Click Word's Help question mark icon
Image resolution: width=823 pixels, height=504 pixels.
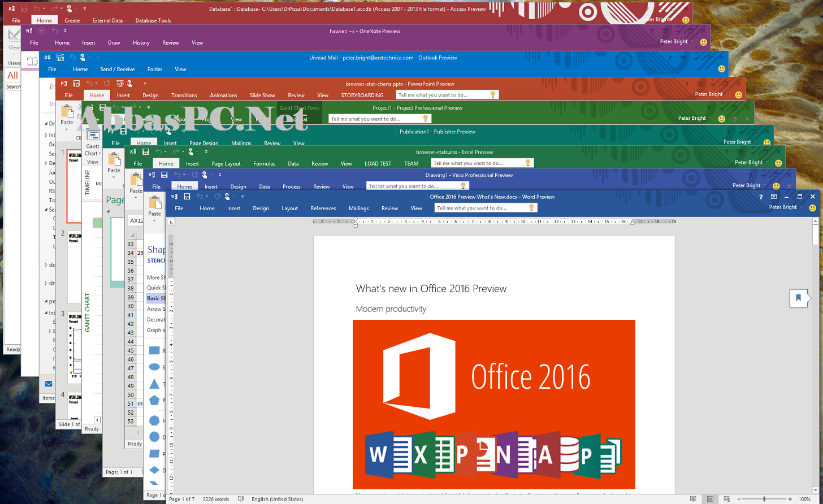click(761, 197)
